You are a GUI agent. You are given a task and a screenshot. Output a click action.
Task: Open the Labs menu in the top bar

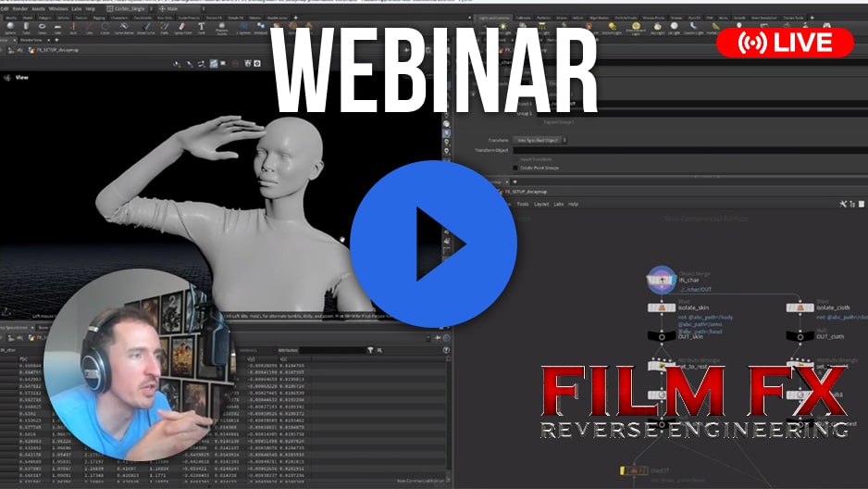pos(77,9)
